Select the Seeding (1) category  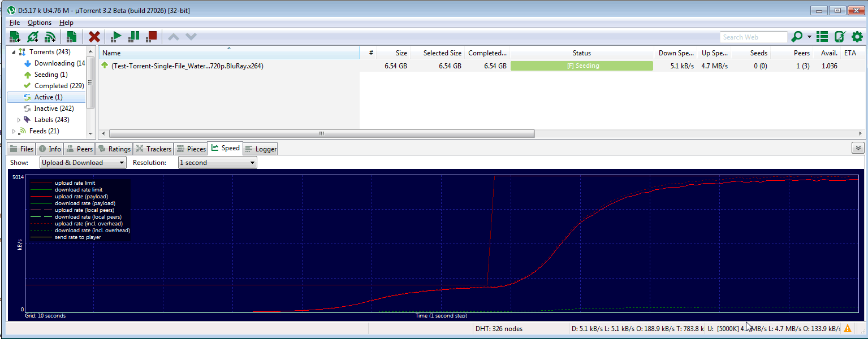point(45,75)
